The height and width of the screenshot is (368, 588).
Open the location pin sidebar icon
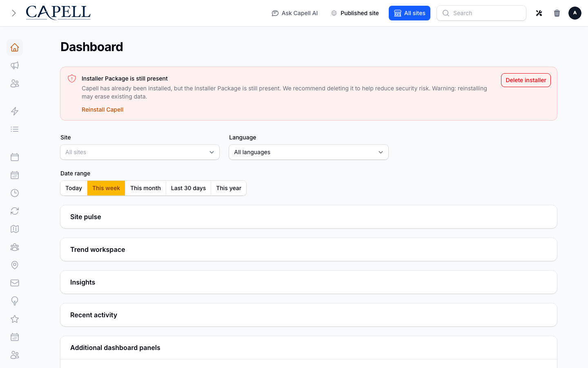pyautogui.click(x=15, y=265)
